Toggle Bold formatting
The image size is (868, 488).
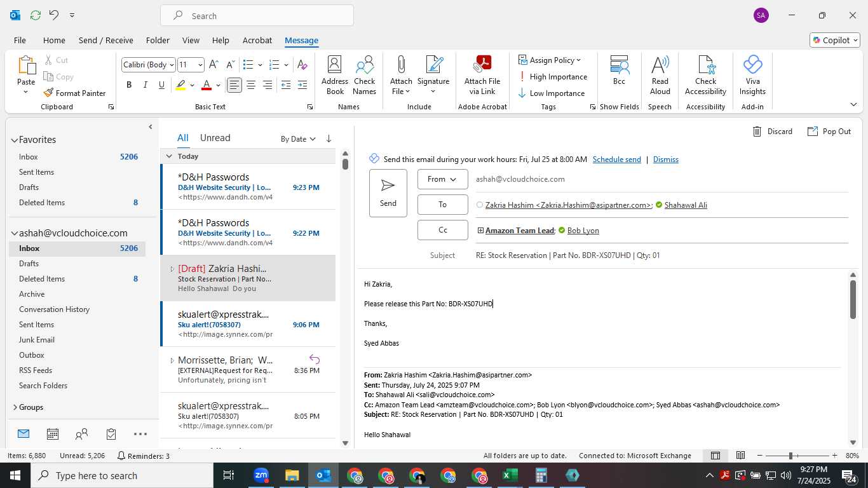tap(129, 85)
